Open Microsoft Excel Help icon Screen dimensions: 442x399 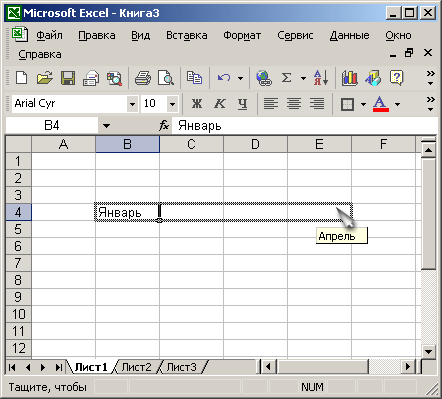(396, 78)
